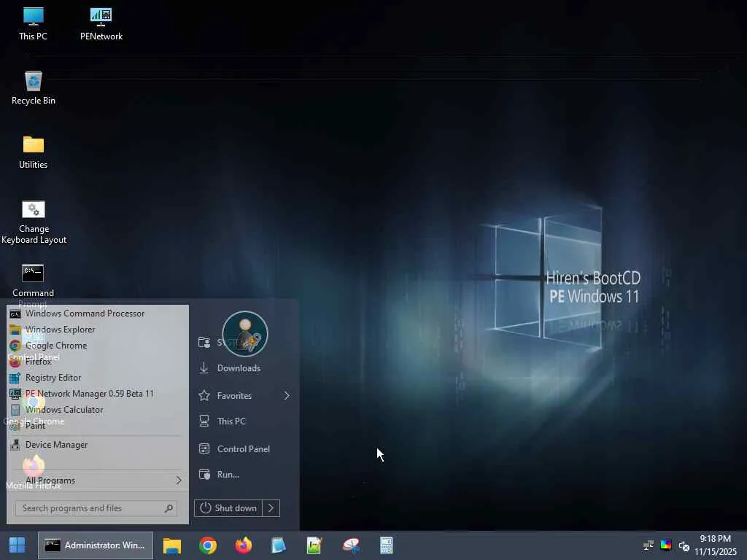
Task: Open the calculator icon on taskbar
Action: click(387, 545)
